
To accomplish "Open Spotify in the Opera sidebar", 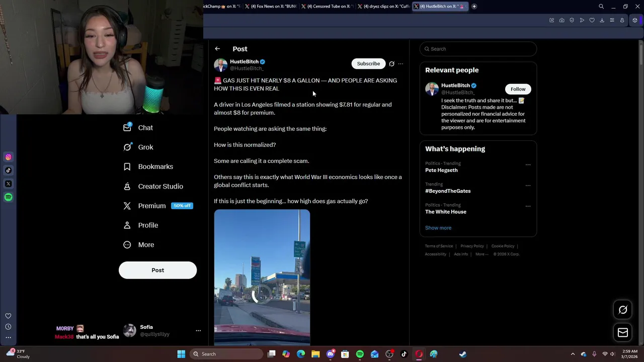I will pos(8,197).
